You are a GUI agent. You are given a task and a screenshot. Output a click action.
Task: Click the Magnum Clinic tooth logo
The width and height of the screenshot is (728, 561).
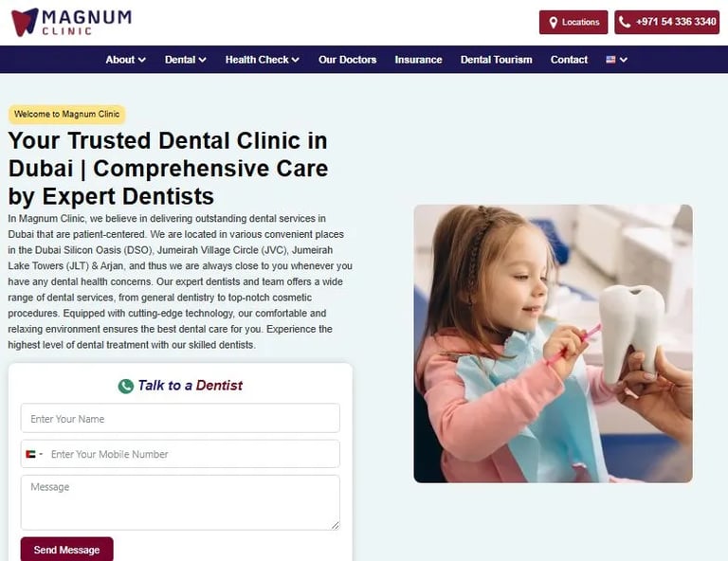click(x=25, y=22)
